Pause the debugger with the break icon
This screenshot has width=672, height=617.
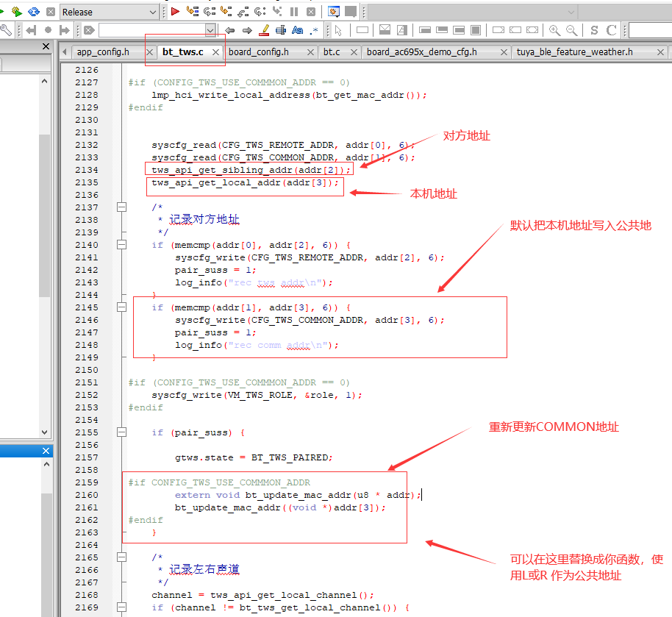point(294,12)
